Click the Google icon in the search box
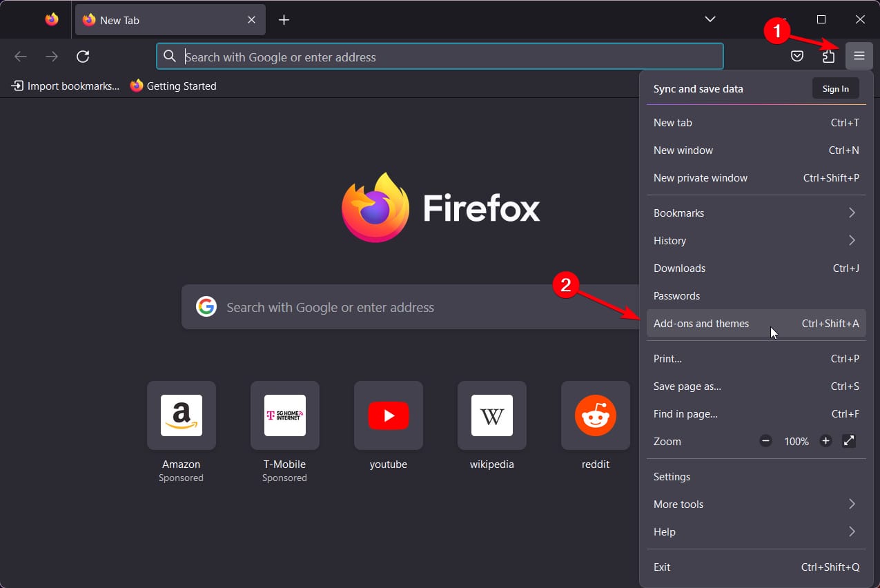Screen dimensions: 880x588 [x=206, y=306]
